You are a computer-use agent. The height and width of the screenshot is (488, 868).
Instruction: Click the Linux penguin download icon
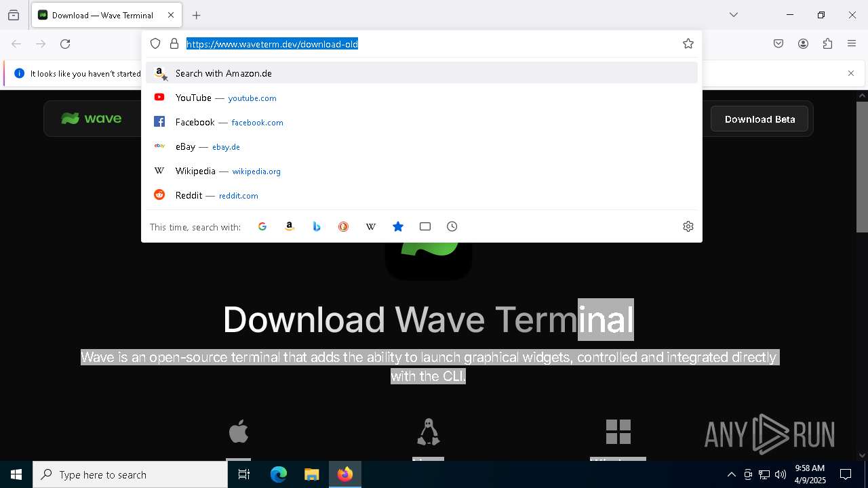429,432
